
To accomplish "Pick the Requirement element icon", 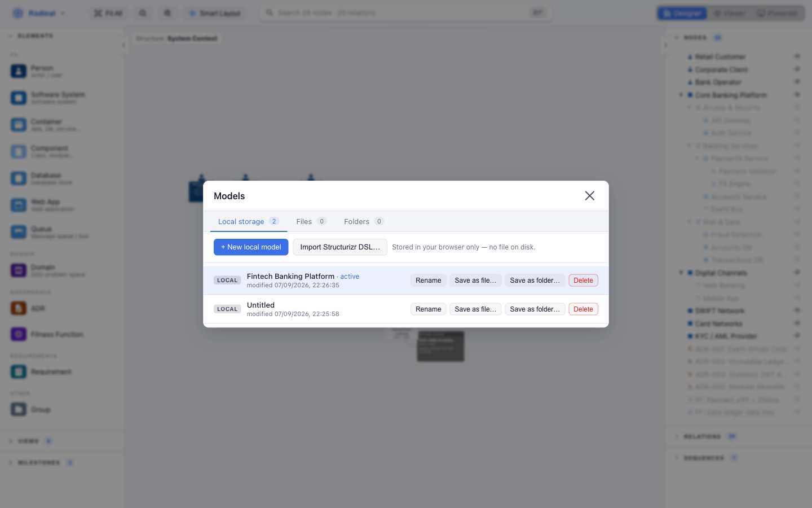I will point(19,371).
